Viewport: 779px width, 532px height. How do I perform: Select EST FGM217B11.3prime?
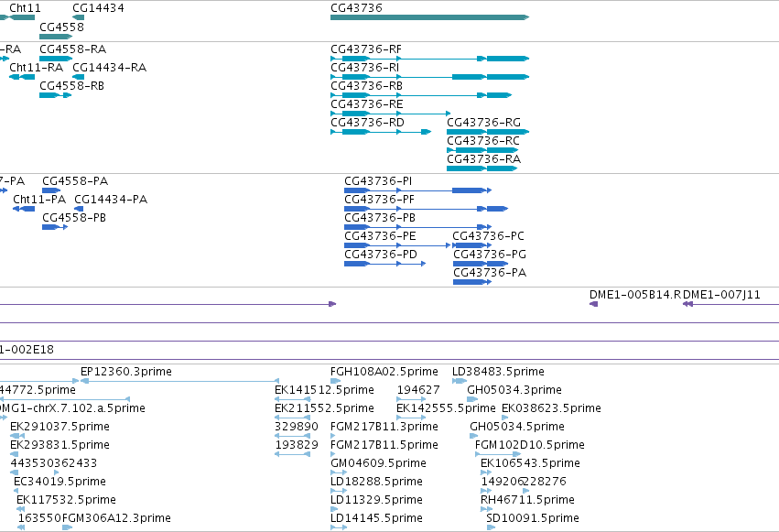coord(333,437)
